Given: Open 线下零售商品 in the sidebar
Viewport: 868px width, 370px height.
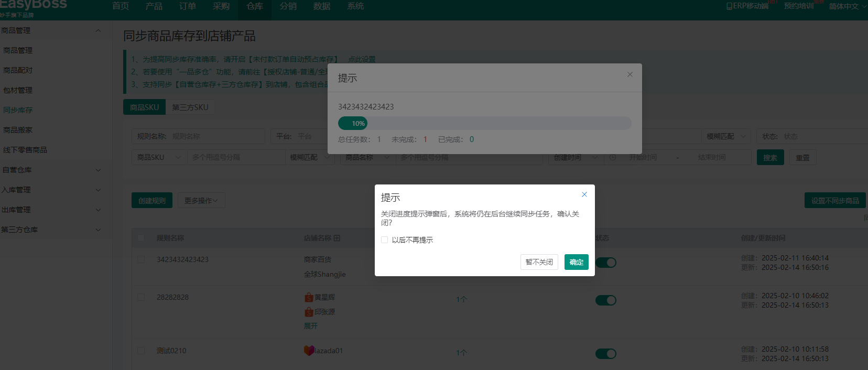Looking at the screenshot, I should [25, 150].
